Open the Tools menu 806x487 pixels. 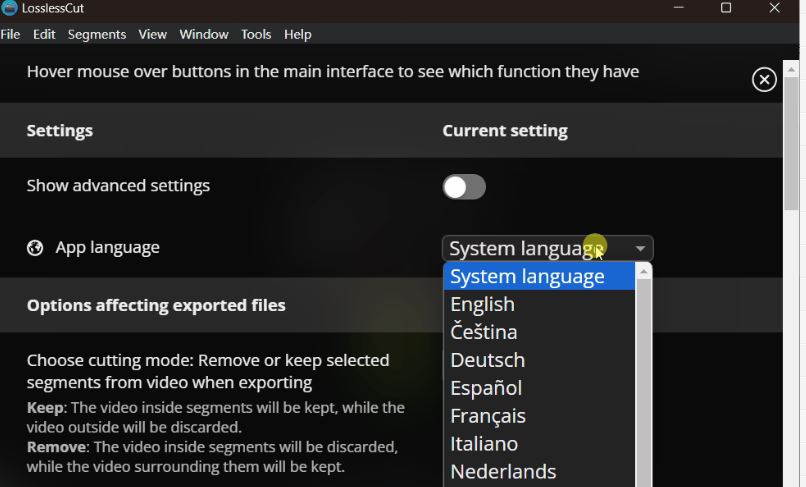click(x=256, y=34)
